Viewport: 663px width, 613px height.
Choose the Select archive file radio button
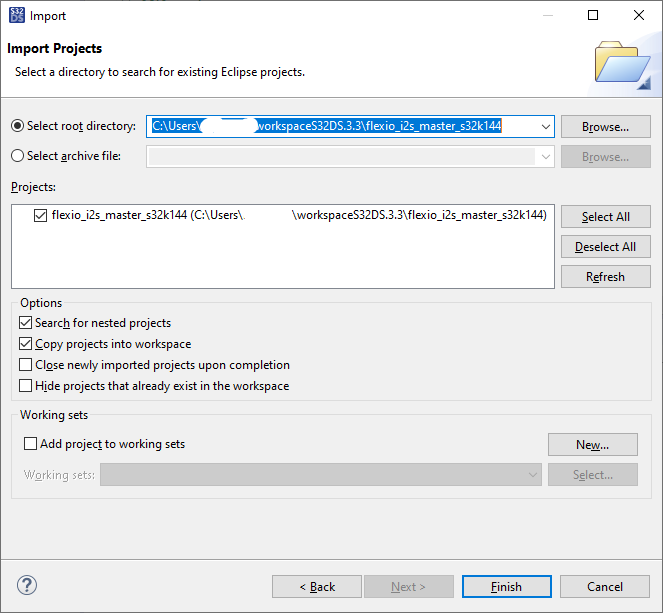click(17, 156)
